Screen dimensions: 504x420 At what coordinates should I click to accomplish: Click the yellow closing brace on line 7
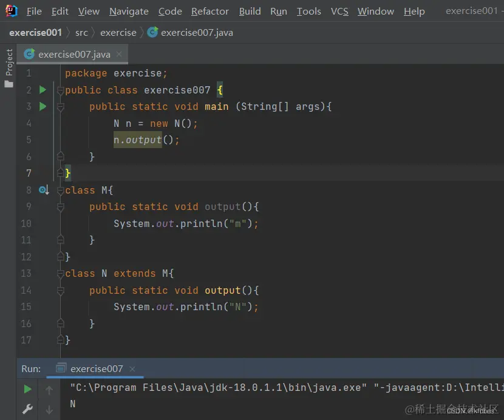(x=67, y=173)
